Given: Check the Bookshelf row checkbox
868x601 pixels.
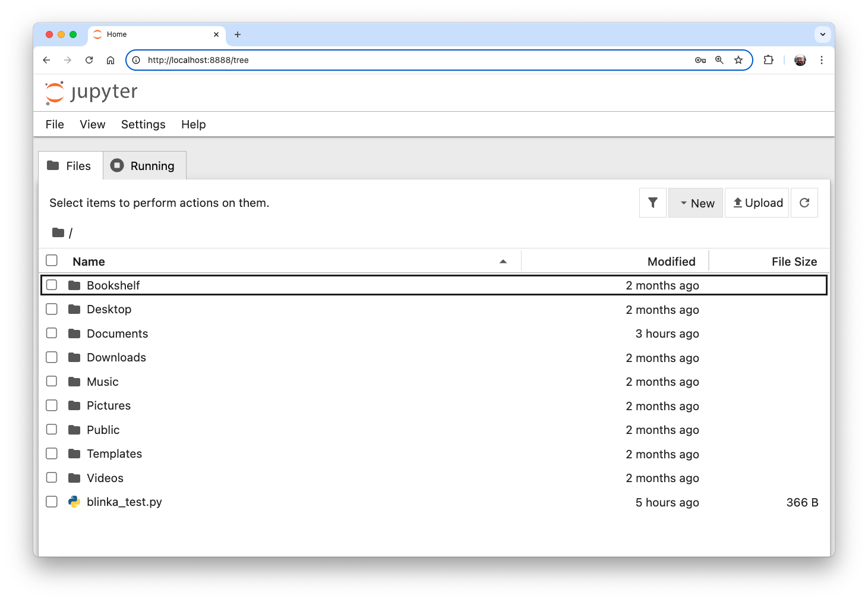Looking at the screenshot, I should click(52, 285).
